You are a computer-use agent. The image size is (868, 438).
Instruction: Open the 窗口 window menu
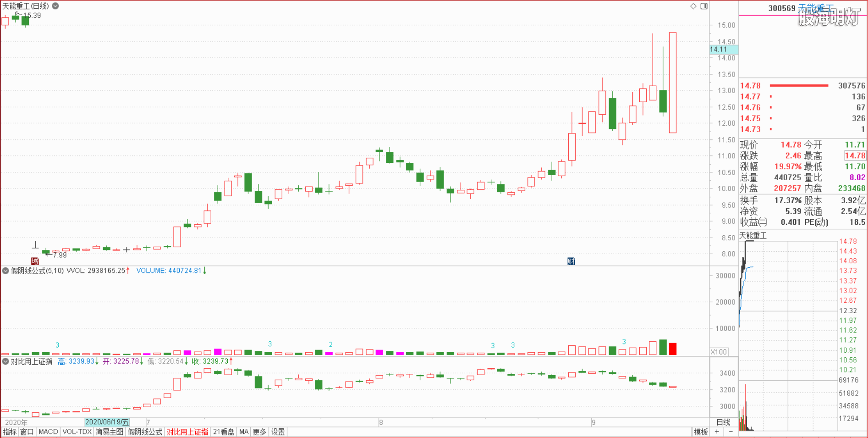point(27,432)
